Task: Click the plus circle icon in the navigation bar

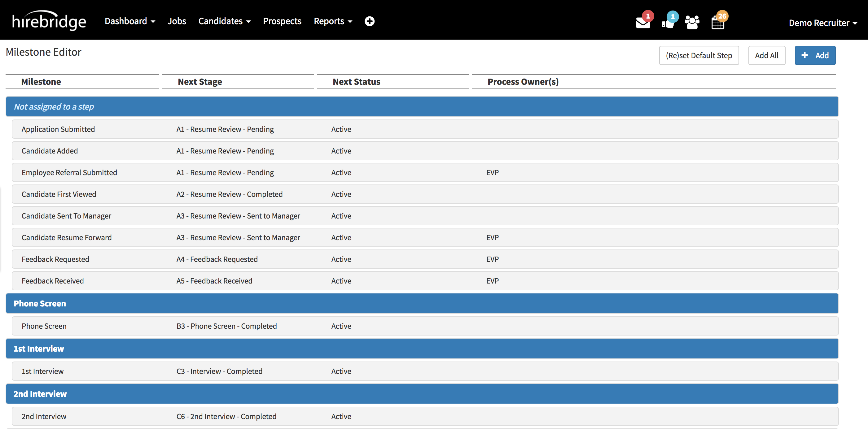Action: click(369, 21)
